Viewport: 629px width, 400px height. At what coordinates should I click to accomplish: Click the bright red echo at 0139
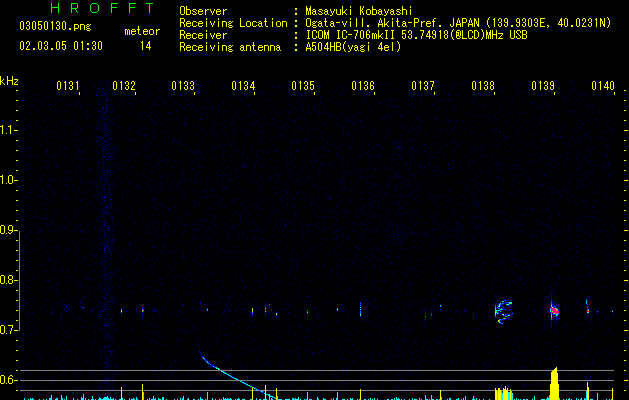point(554,311)
